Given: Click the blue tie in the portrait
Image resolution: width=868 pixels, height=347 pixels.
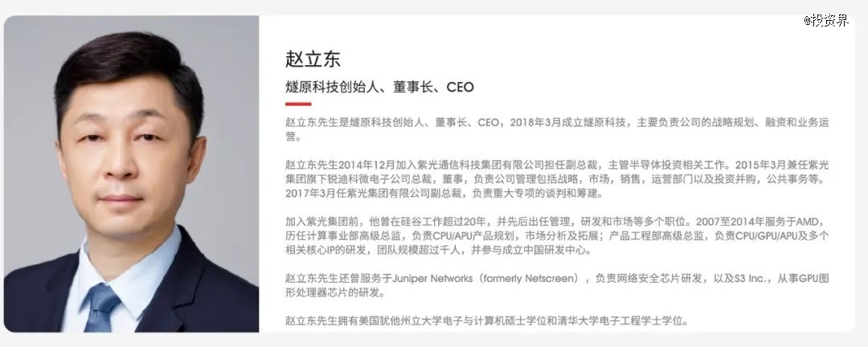Looking at the screenshot, I should point(103,307).
